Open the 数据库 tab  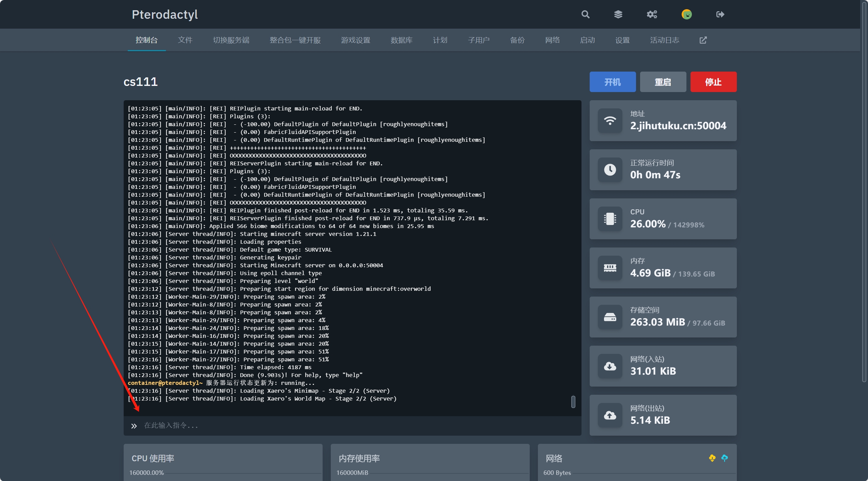click(401, 40)
